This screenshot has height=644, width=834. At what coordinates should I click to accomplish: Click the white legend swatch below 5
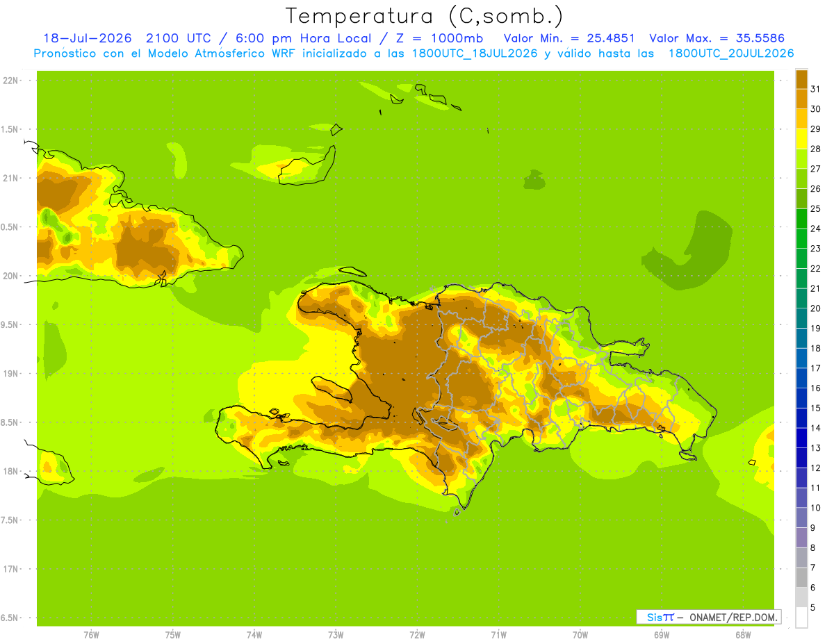click(801, 618)
